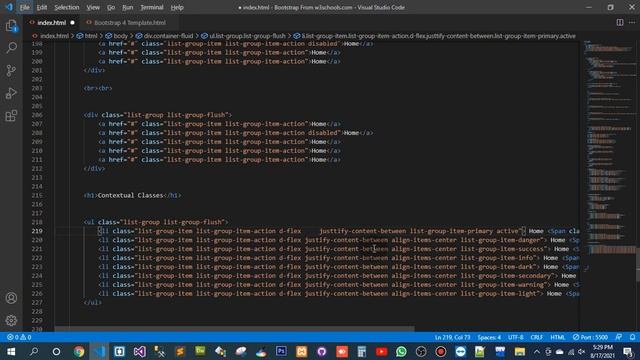This screenshot has height=360, width=640.
Task: Click line number 206 in the gutter
Action: [37, 115]
